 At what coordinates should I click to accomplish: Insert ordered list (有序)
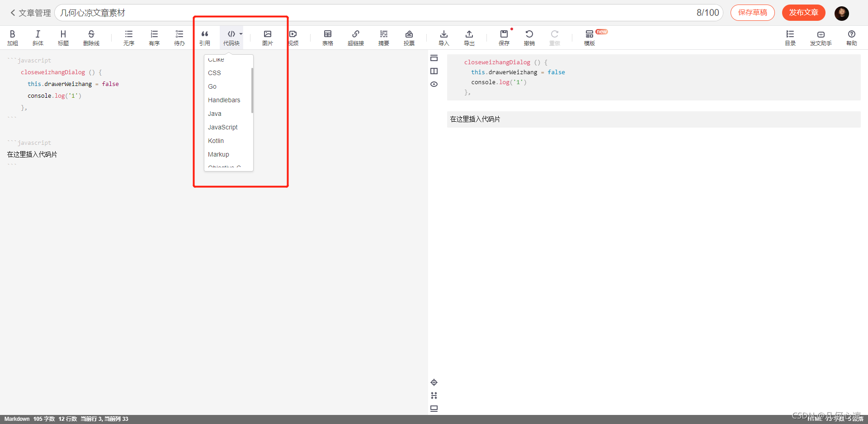point(154,38)
